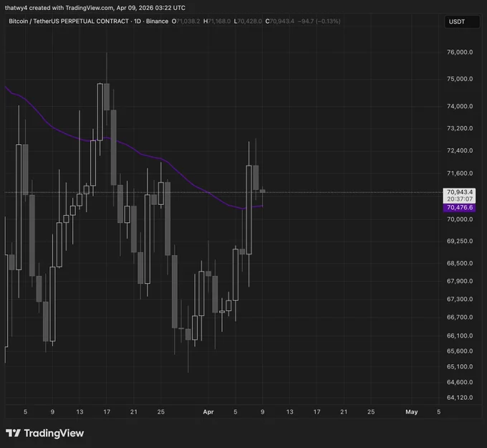Click the 67,900.0 price axis label
Screen dimensions: 487x448
[460, 281]
